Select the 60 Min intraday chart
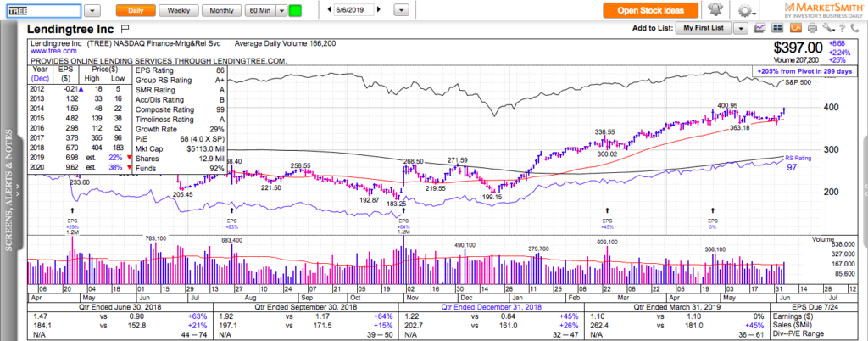The width and height of the screenshot is (868, 341). (x=260, y=10)
